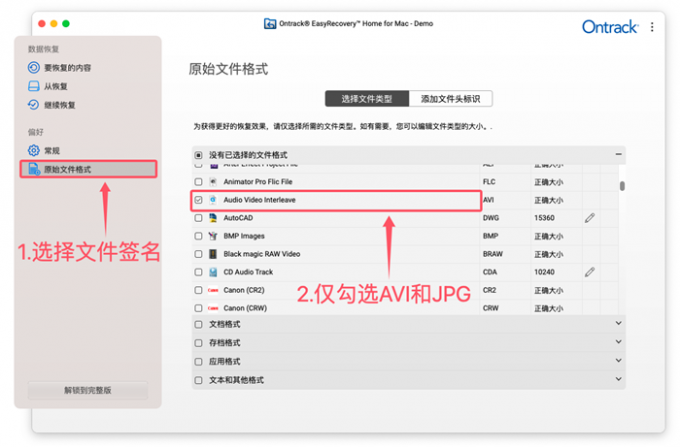The image size is (680, 447).
Task: Expand the 应用格式 section chevron
Action: point(618,360)
